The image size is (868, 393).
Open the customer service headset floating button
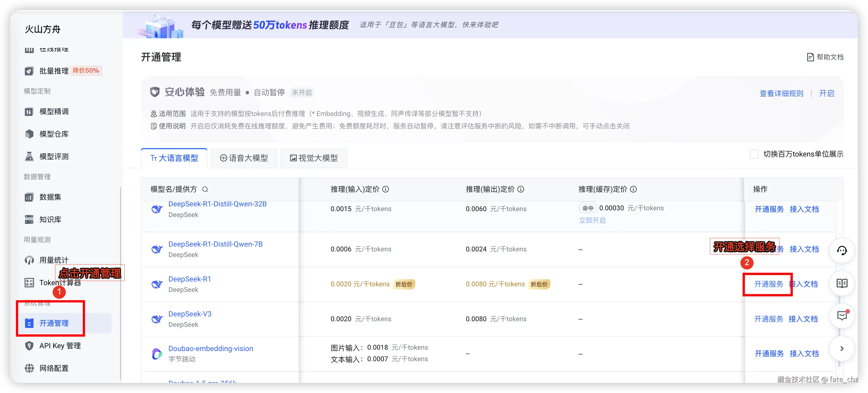(842, 251)
